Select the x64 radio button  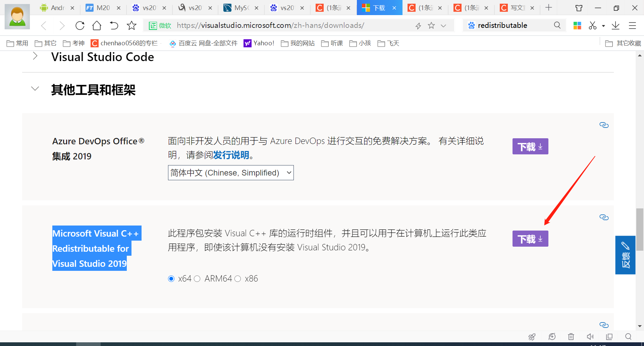(171, 279)
